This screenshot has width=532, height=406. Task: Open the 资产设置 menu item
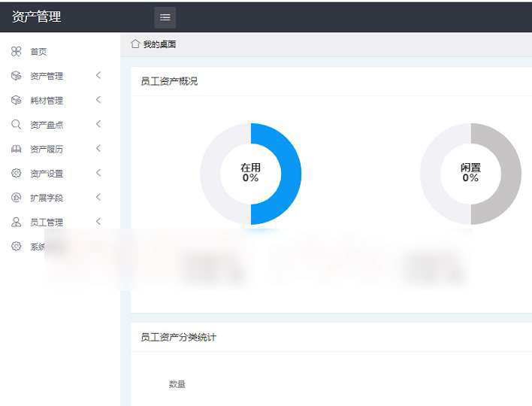[x=47, y=174]
